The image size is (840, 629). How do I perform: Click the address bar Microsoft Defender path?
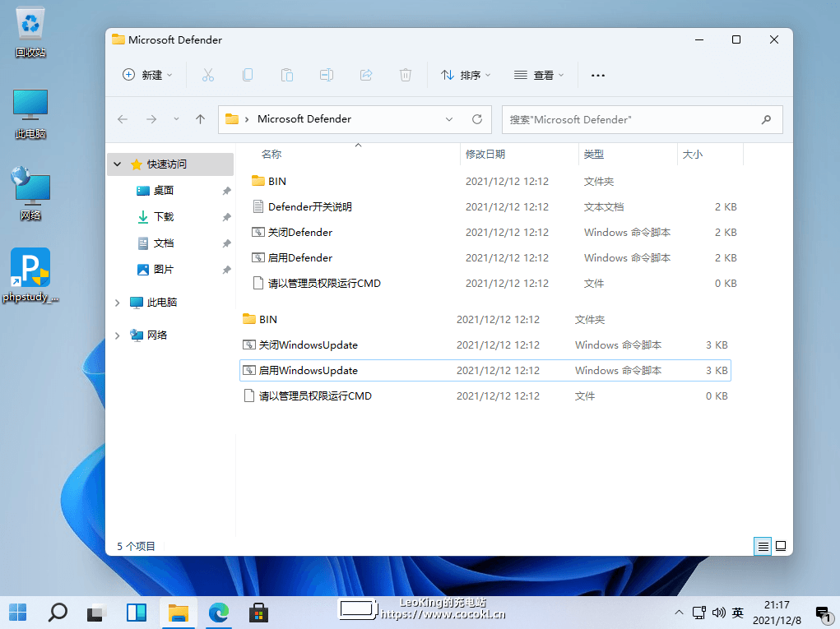(304, 119)
